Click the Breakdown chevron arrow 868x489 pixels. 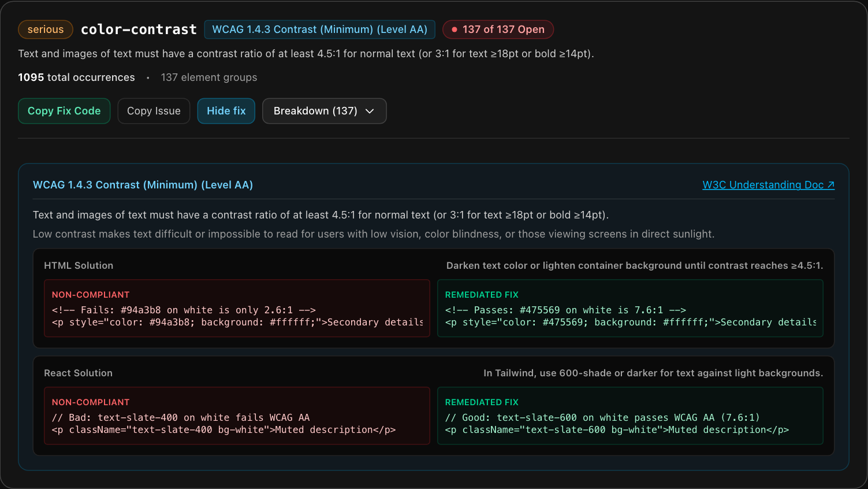tap(370, 111)
